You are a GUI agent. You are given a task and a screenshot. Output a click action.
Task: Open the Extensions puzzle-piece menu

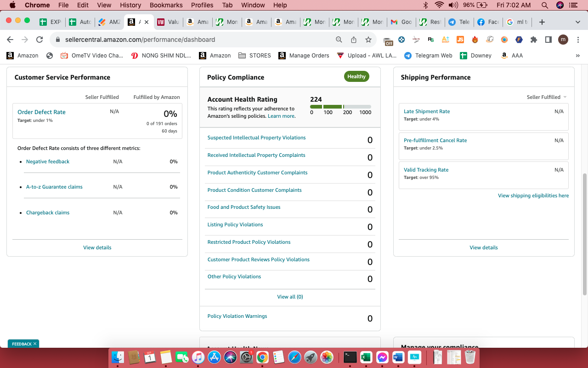coord(534,40)
